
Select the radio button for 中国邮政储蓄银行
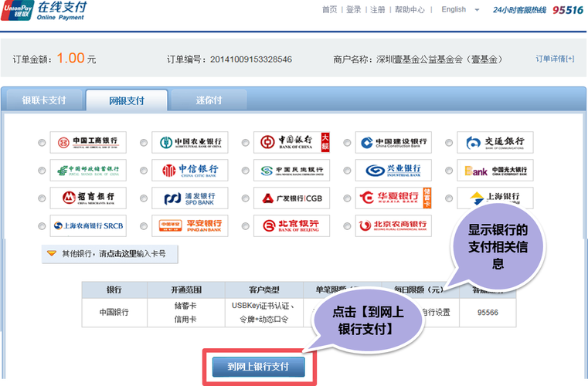coord(42,171)
